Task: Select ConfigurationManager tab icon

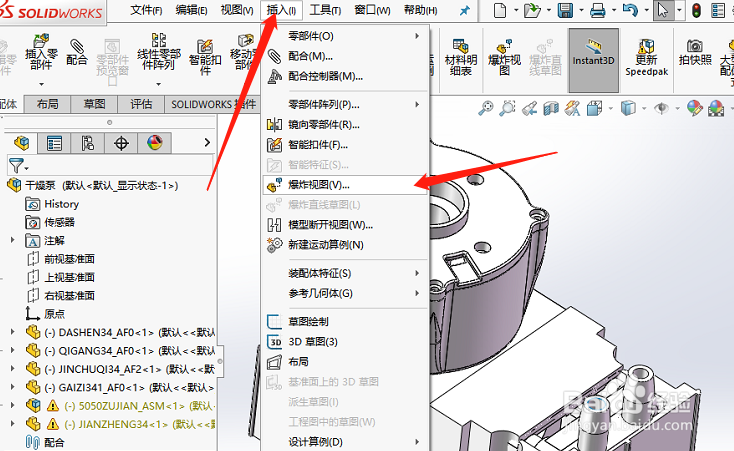Action: coord(88,143)
